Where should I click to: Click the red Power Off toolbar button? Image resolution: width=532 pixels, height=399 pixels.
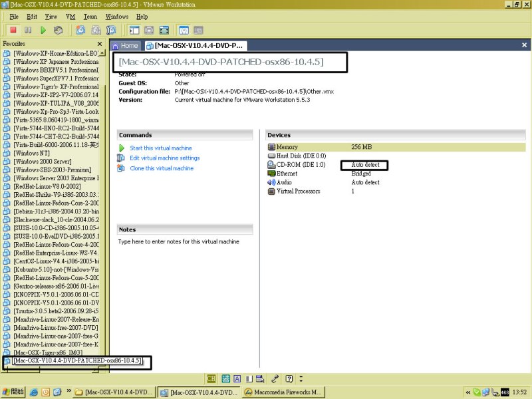(x=13, y=30)
